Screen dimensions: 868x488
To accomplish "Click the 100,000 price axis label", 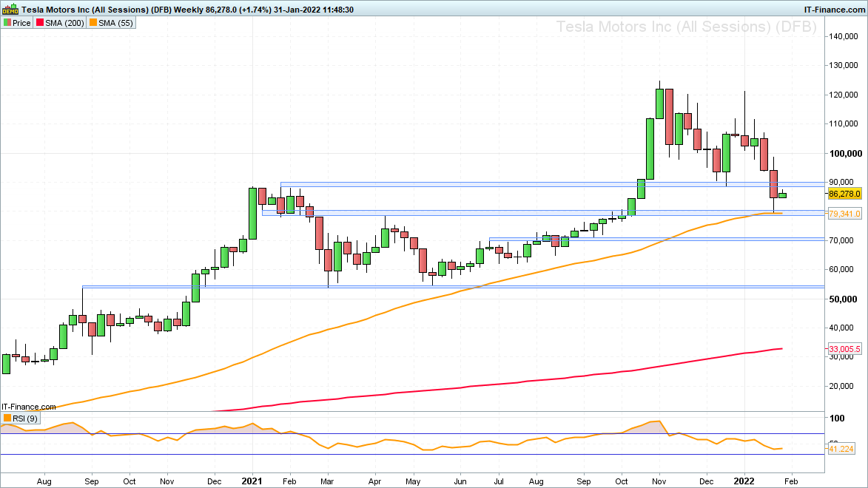I will 845,153.
